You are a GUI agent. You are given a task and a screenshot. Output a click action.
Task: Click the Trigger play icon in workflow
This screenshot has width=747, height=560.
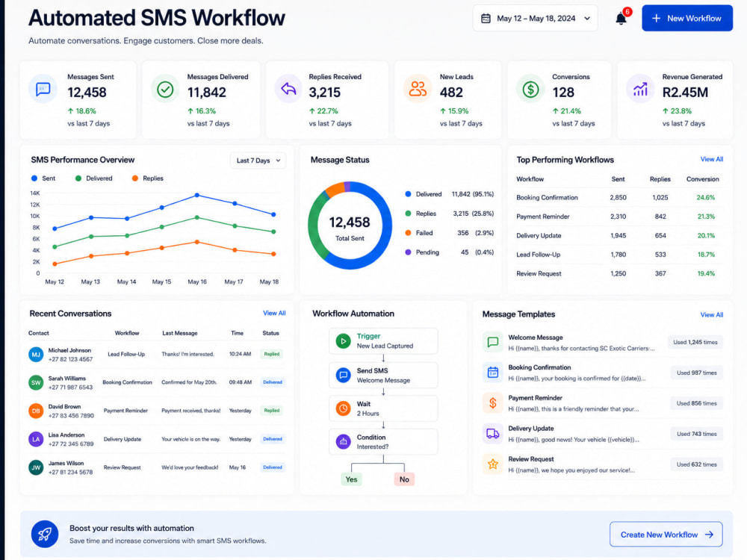tap(343, 341)
